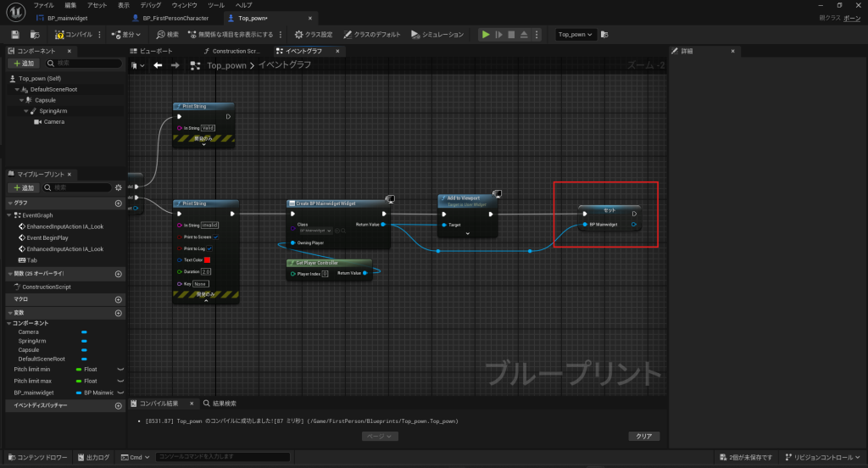
Task: Open the My Blueprint settings gear
Action: click(x=118, y=187)
